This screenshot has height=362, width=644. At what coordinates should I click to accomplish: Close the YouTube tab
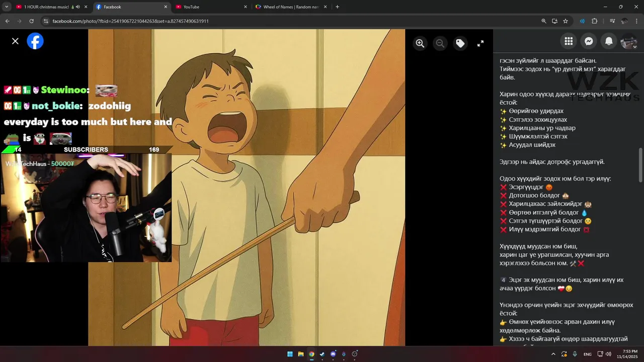(x=246, y=7)
